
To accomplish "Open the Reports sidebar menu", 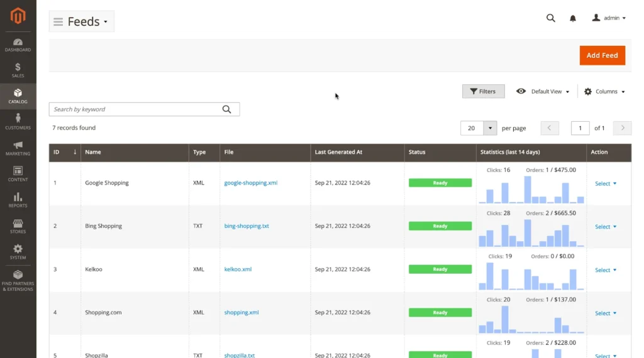I will pos(18,200).
